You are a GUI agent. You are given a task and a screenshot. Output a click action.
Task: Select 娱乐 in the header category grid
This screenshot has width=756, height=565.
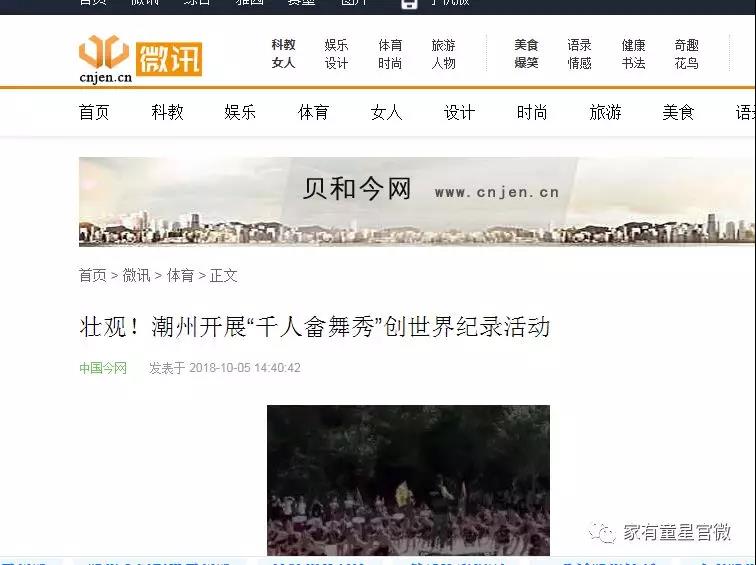point(336,45)
